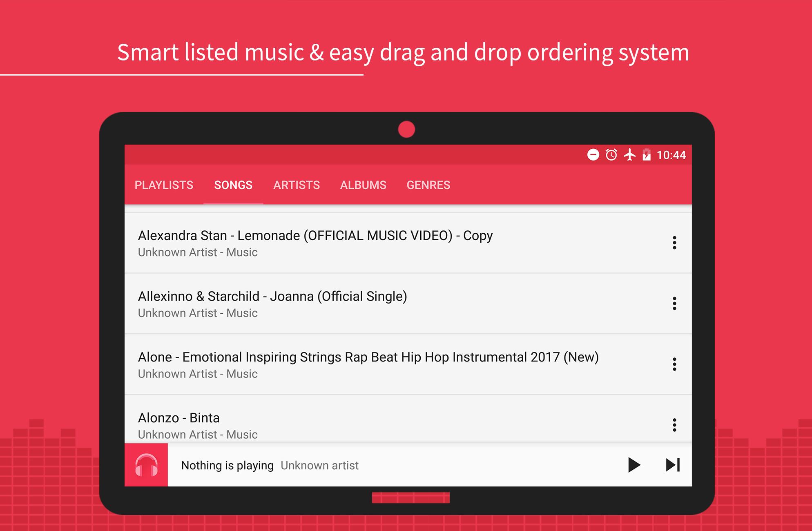Open options menu for Alone Emotional Inspiring Strings
This screenshot has width=812, height=531.
[674, 364]
